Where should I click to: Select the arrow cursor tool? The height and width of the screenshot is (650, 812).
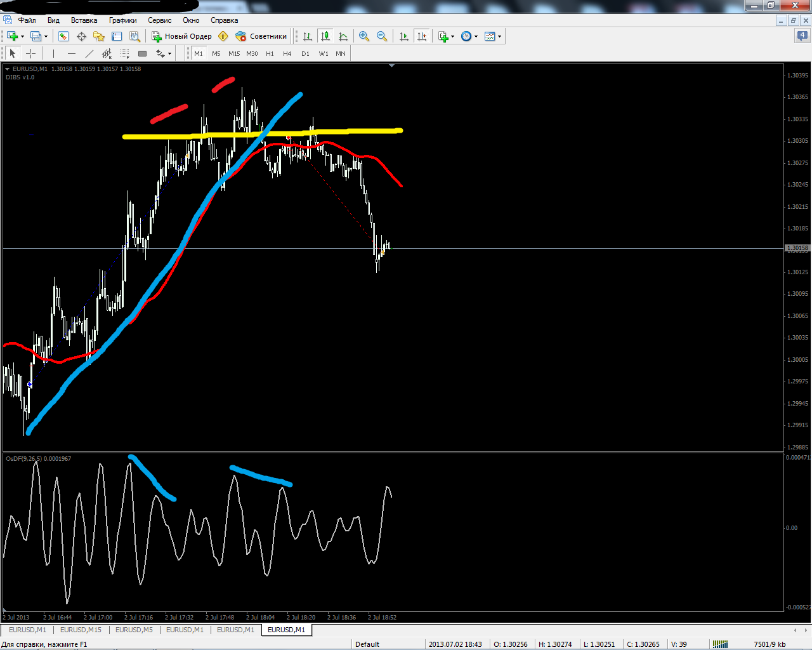pyautogui.click(x=13, y=53)
